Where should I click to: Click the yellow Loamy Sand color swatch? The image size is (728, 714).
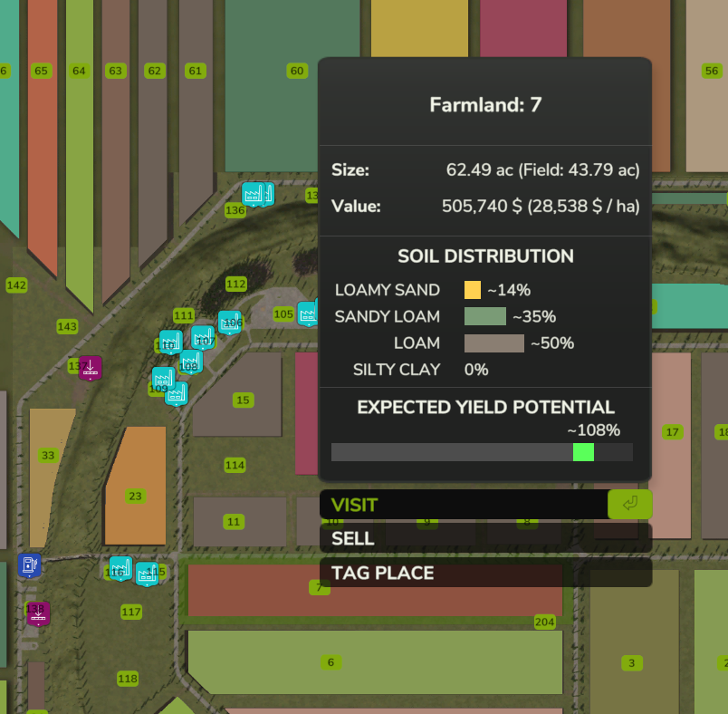tap(473, 290)
